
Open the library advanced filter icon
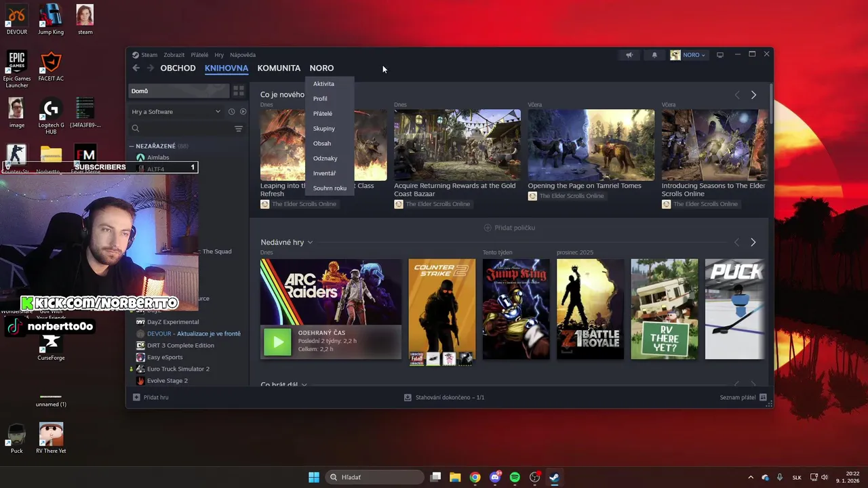click(239, 129)
